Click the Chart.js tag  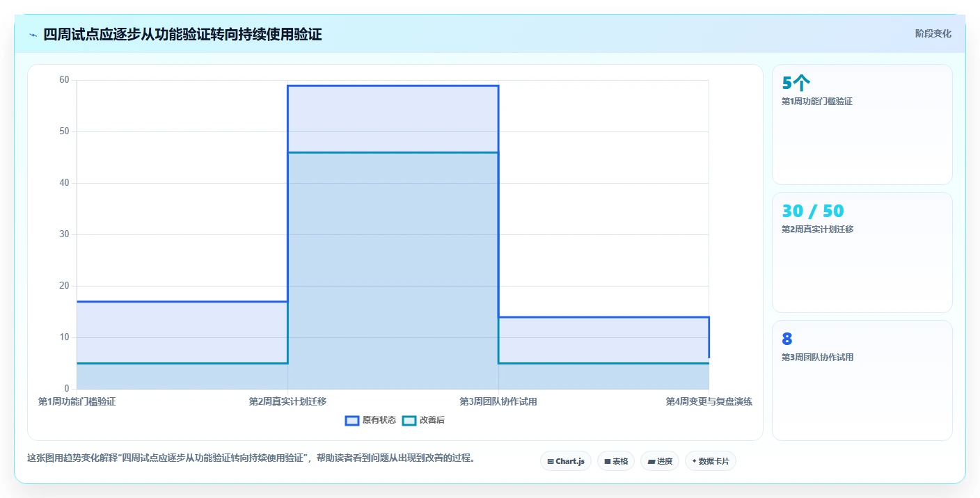pyautogui.click(x=566, y=461)
